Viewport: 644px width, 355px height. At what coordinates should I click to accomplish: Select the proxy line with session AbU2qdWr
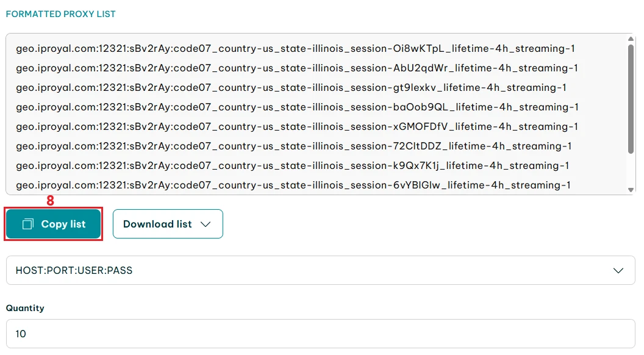click(296, 68)
